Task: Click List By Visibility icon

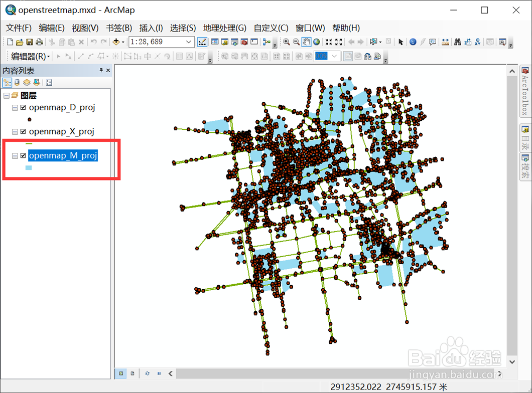Action: [x=27, y=82]
